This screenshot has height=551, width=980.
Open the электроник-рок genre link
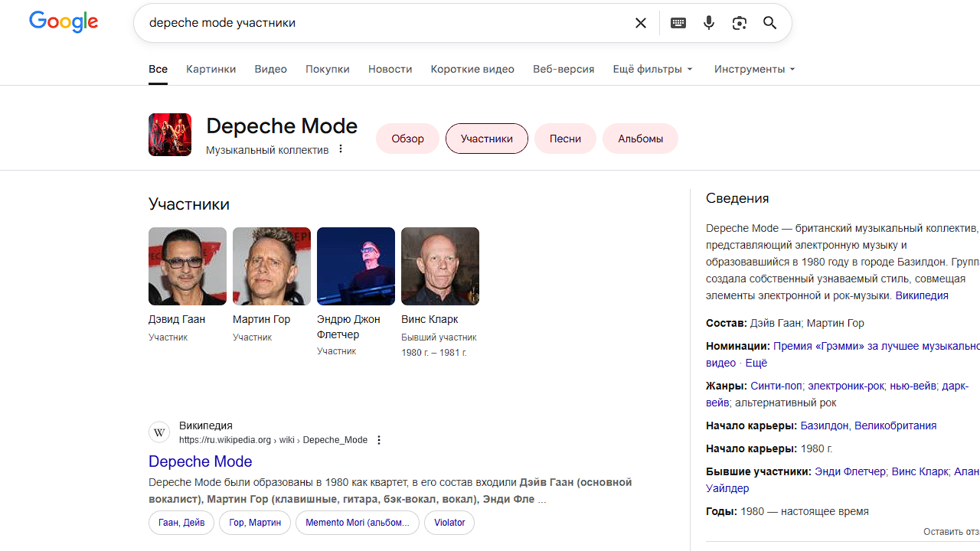(x=846, y=386)
